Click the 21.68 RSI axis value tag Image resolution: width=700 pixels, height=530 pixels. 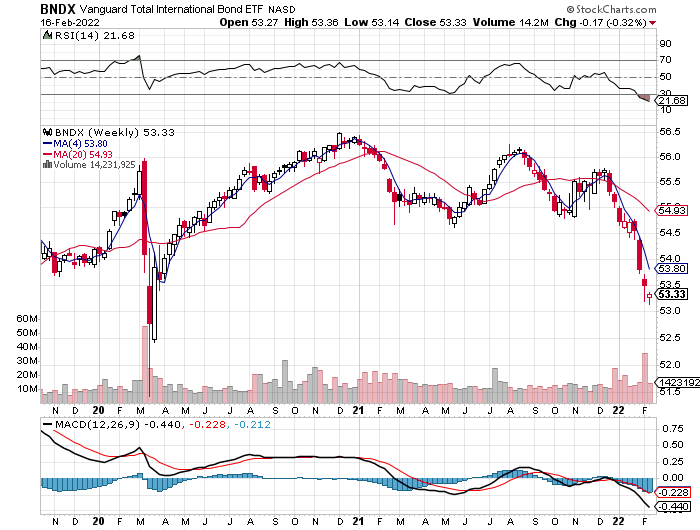pyautogui.click(x=672, y=100)
